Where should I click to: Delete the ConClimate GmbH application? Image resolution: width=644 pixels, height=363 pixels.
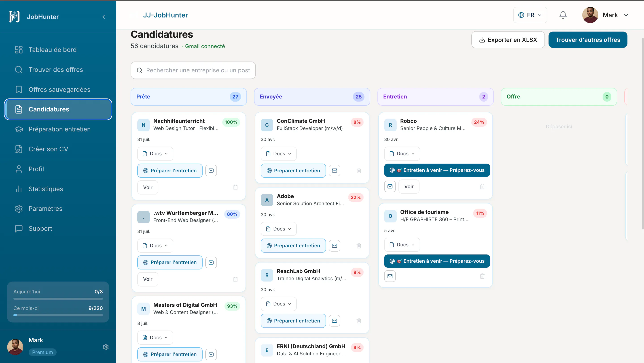[359, 170]
